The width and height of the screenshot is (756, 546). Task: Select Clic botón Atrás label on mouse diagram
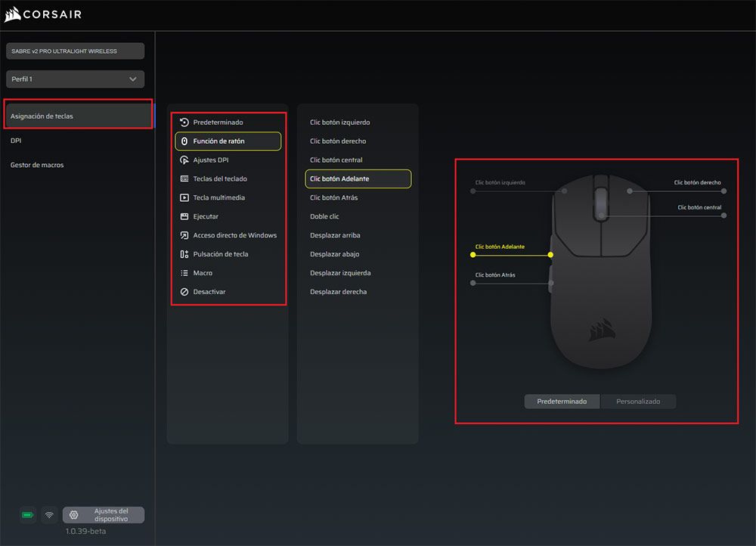coord(495,275)
